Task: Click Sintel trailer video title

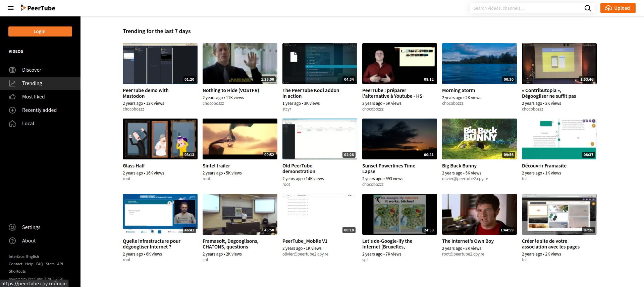Action: 216,166
